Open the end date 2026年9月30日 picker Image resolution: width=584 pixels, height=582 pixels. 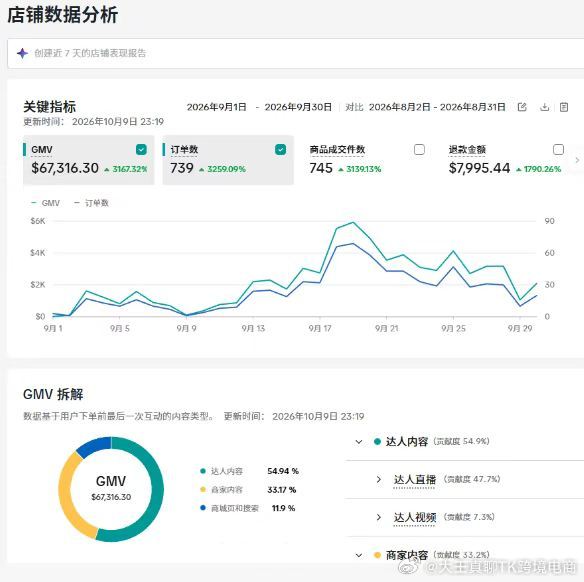(x=298, y=107)
